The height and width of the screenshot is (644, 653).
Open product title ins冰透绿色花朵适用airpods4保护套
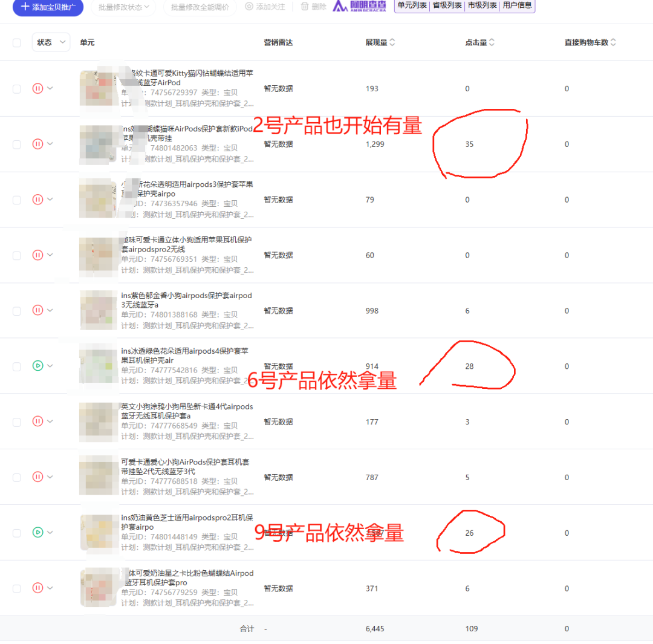184,356
